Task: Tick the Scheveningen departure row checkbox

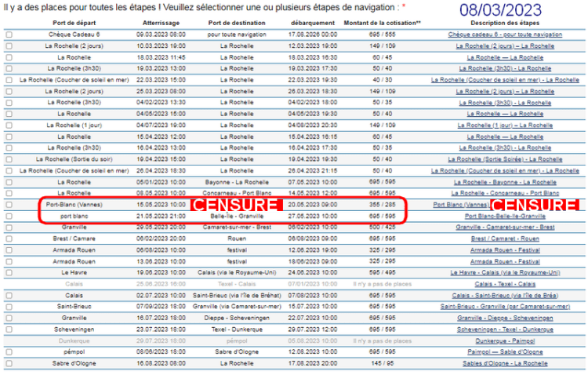Action: click(x=9, y=329)
